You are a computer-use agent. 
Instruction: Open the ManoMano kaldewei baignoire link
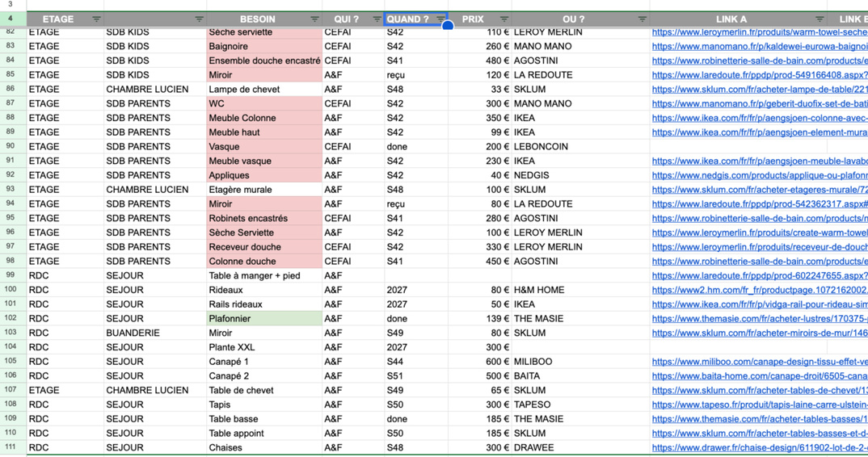coord(760,47)
